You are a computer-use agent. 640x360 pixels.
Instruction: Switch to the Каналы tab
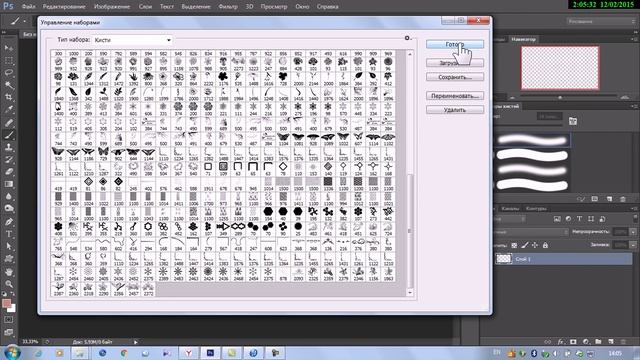pos(510,209)
